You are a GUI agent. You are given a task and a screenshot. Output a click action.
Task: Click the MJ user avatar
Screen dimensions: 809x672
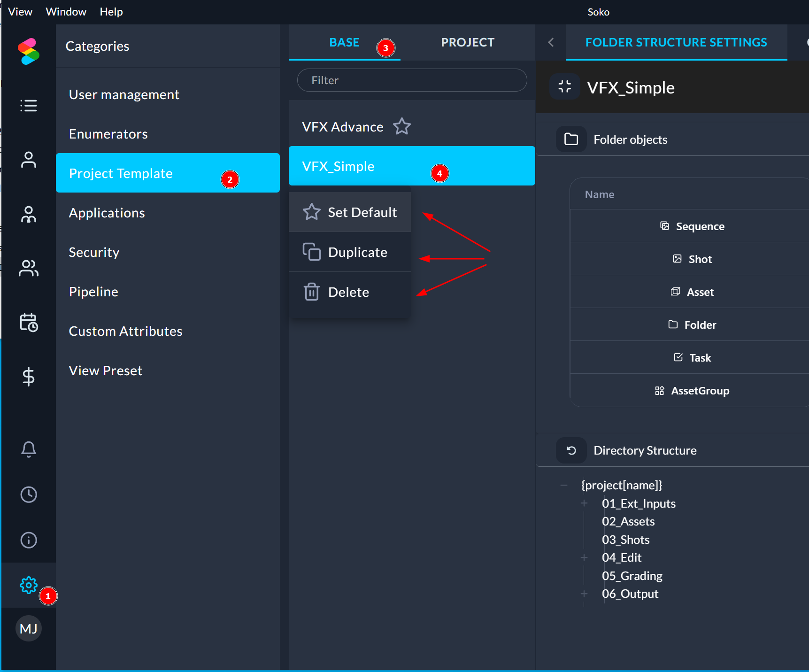29,628
